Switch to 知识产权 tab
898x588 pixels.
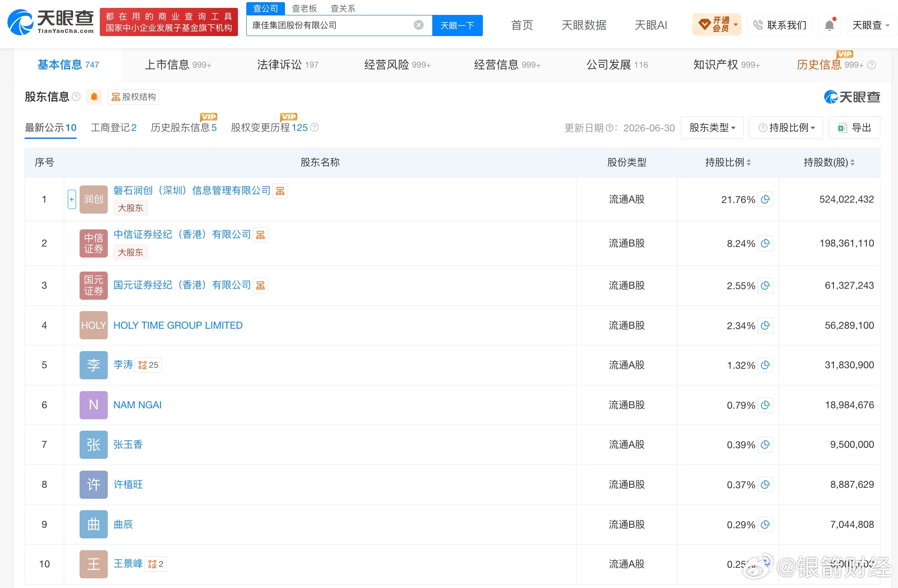click(726, 65)
